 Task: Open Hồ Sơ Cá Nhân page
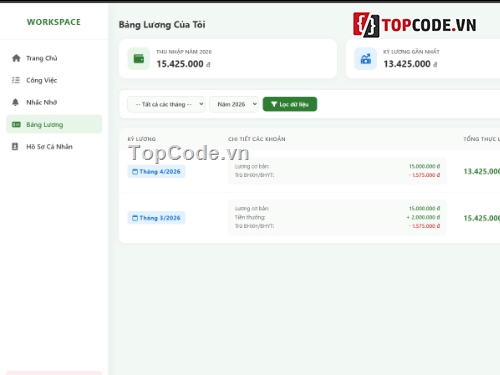(x=54, y=147)
